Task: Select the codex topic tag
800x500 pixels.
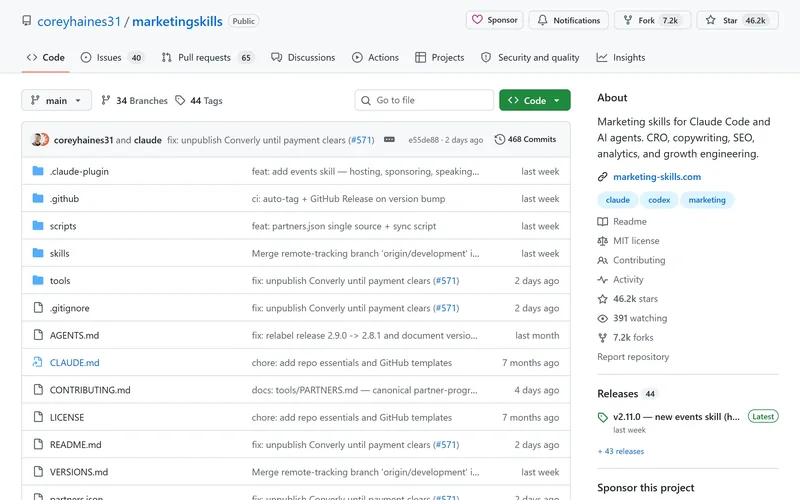Action: 659,200
